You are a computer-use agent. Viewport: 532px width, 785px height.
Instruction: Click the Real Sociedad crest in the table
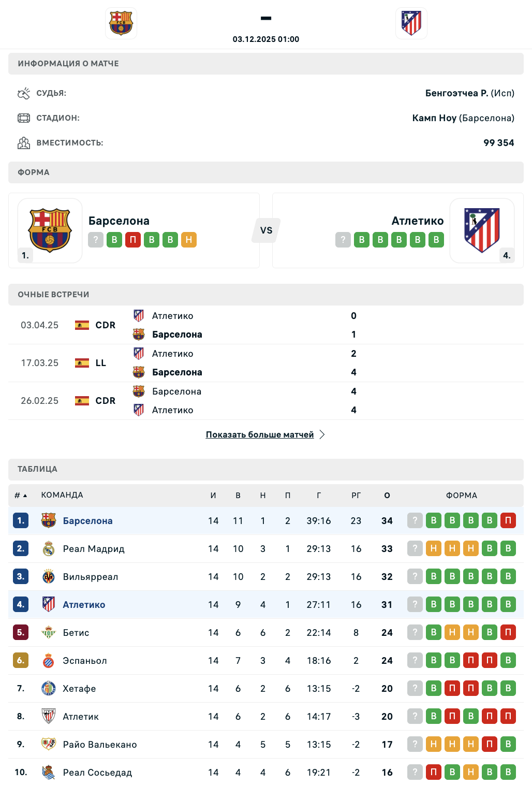(x=49, y=773)
